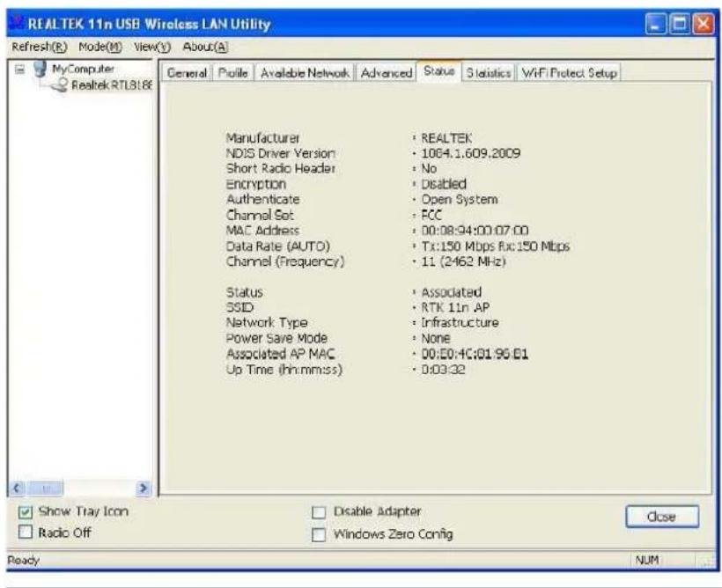Switch to the Profile tab
Viewport: 722px width, 588px height.
(233, 73)
